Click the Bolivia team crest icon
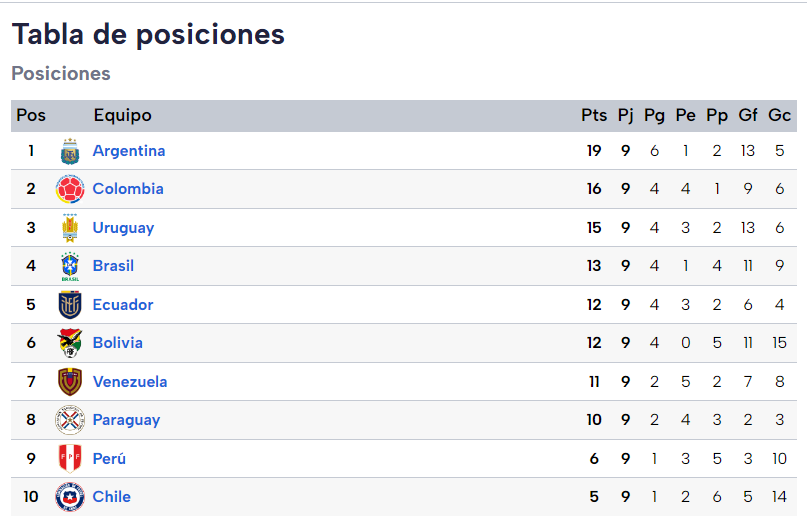 [x=69, y=343]
